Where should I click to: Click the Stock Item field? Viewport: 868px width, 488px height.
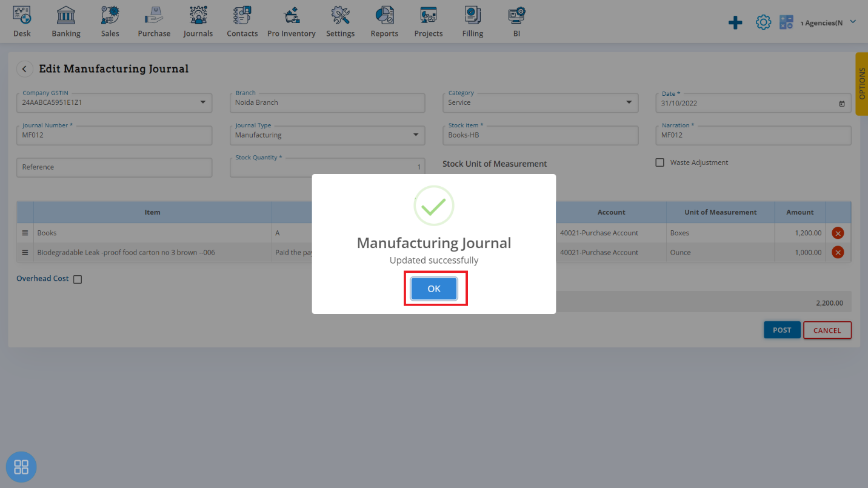541,135
